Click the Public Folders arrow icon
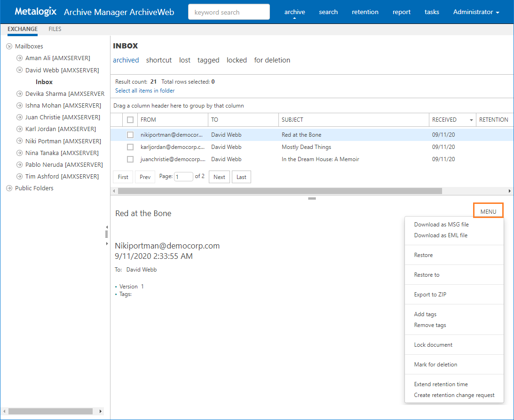Image resolution: width=514 pixels, height=420 pixels. click(x=9, y=188)
